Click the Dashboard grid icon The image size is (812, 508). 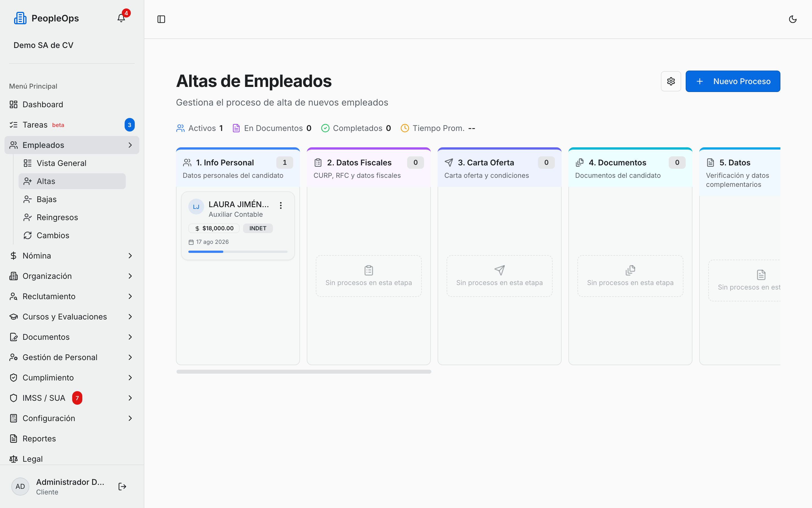[x=14, y=104]
